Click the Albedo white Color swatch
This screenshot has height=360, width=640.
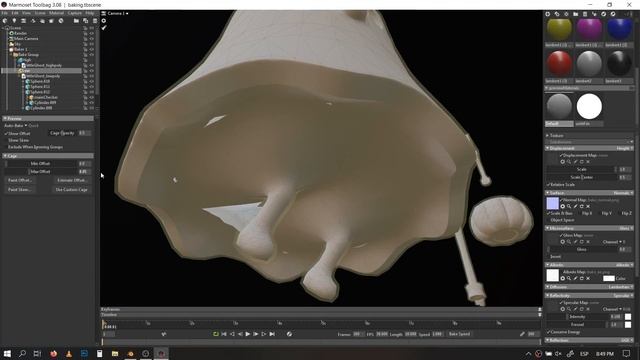click(x=609, y=278)
